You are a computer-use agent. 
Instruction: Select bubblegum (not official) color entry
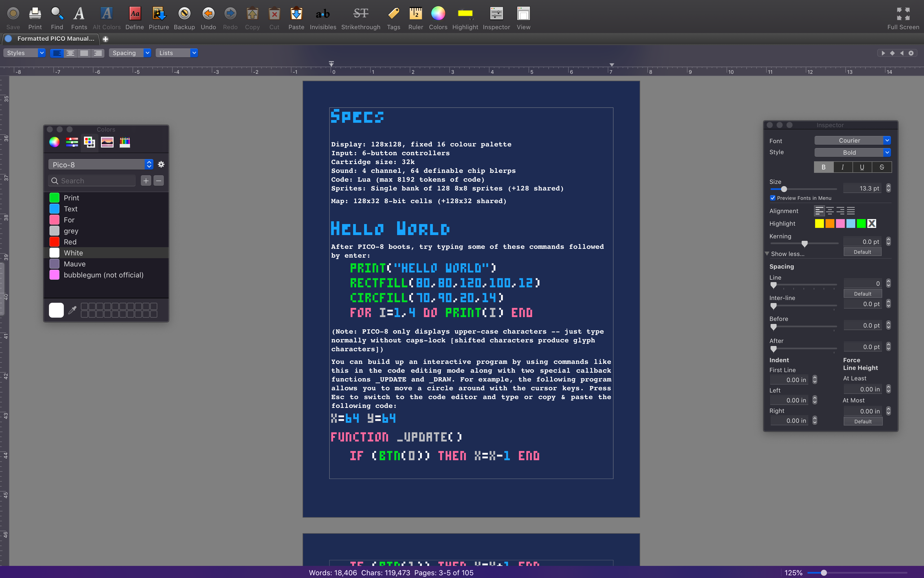tap(106, 275)
